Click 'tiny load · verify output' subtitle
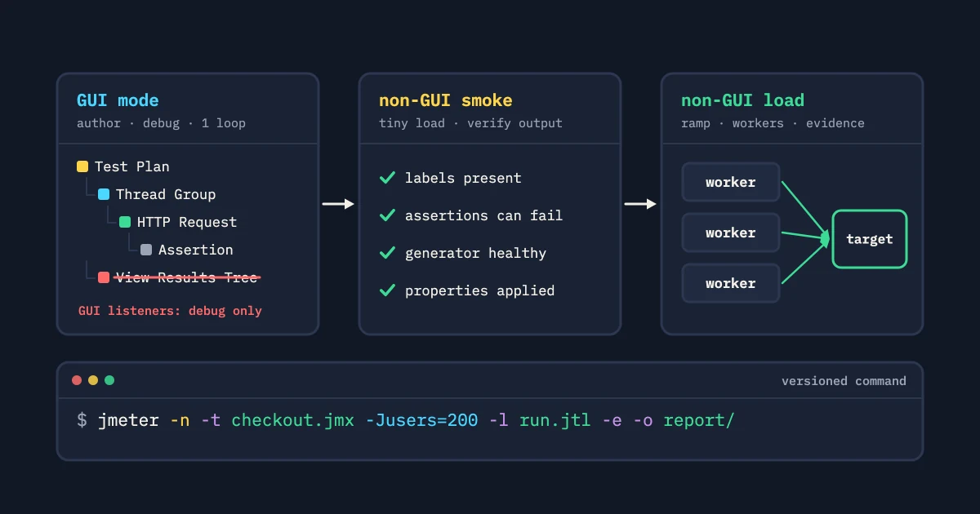This screenshot has width=980, height=514. (x=470, y=123)
